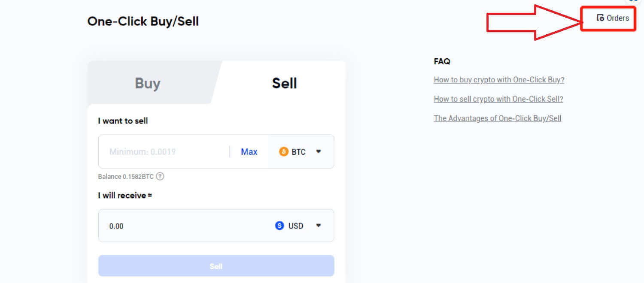Open 'The Advantages of One-Click Buy/Sell'
This screenshot has height=283, width=644.
pyautogui.click(x=497, y=118)
